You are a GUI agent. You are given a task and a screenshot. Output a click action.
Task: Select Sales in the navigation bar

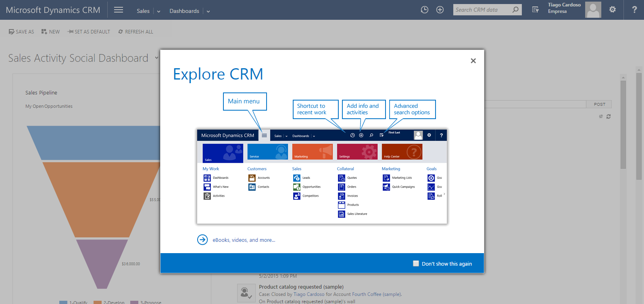143,11
